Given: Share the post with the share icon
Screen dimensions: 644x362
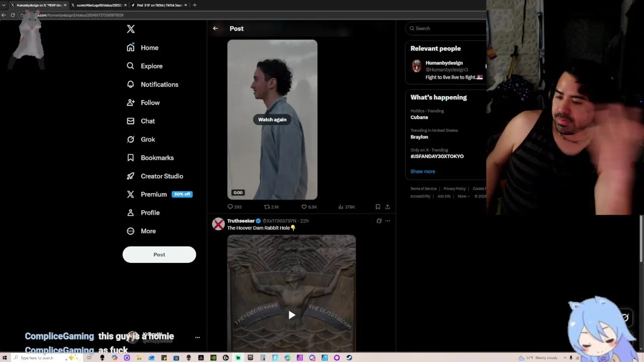Looking at the screenshot, I should [387, 207].
